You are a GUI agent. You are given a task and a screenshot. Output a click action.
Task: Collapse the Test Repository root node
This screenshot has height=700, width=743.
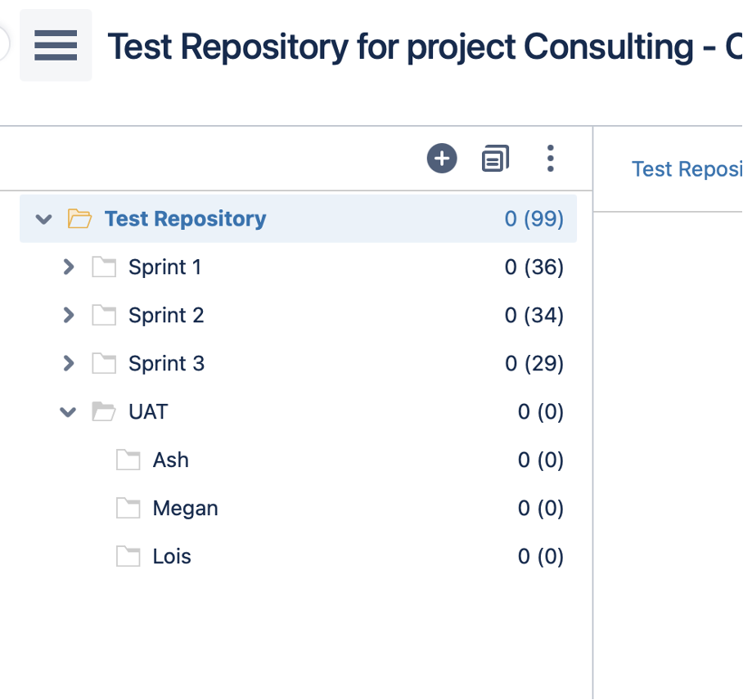click(x=44, y=219)
